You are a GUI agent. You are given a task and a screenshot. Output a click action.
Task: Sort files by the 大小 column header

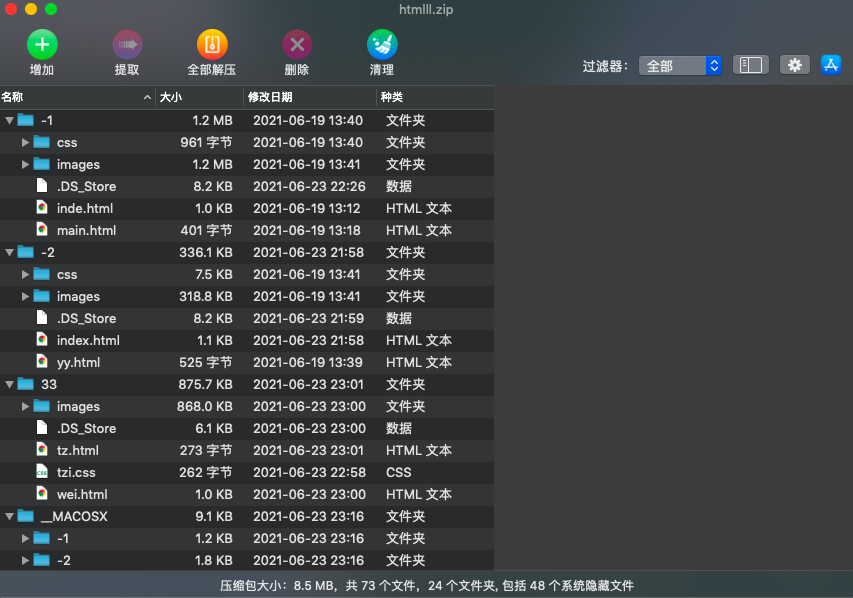coord(170,97)
